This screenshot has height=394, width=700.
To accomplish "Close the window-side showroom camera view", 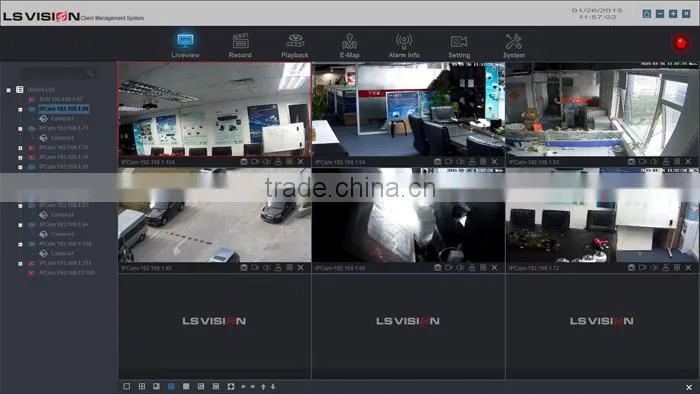I will [688, 162].
